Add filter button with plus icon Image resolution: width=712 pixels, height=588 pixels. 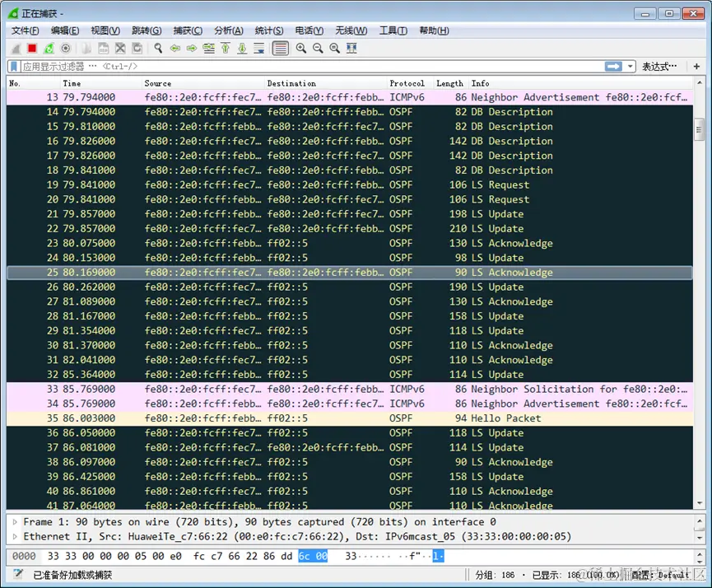click(696, 67)
